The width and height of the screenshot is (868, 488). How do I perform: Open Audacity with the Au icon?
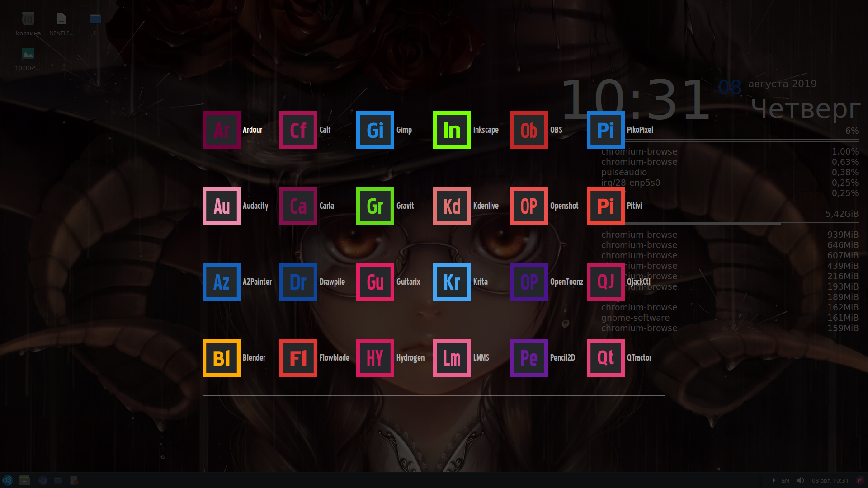click(x=222, y=206)
